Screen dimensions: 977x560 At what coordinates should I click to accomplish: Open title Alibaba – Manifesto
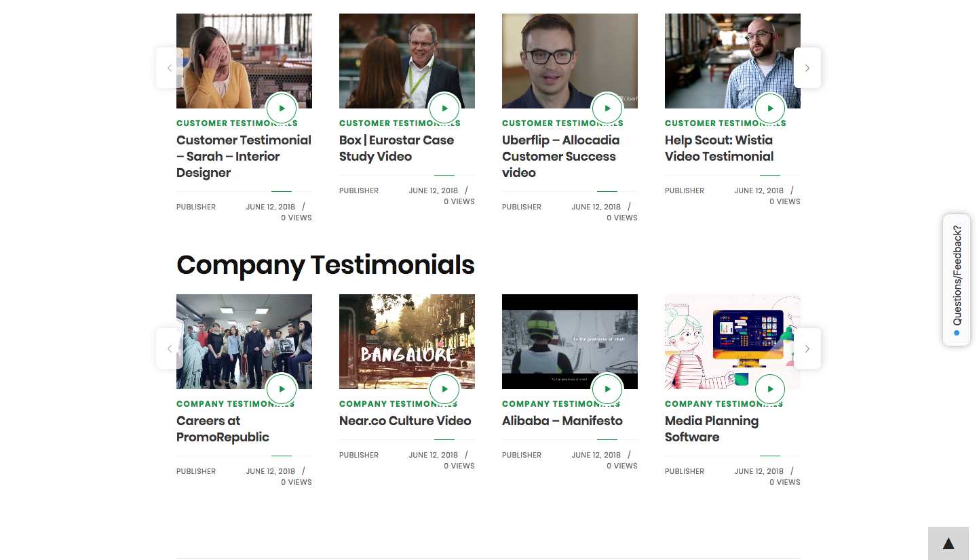562,421
